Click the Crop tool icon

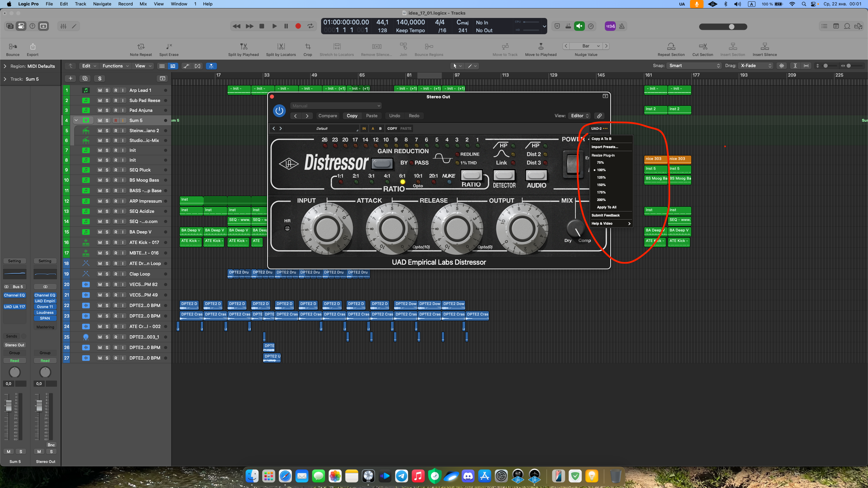click(308, 46)
